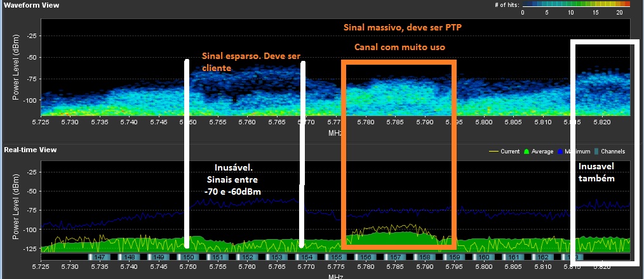Select channel 159 marker in channel bar
644x279 pixels.
tap(455, 257)
